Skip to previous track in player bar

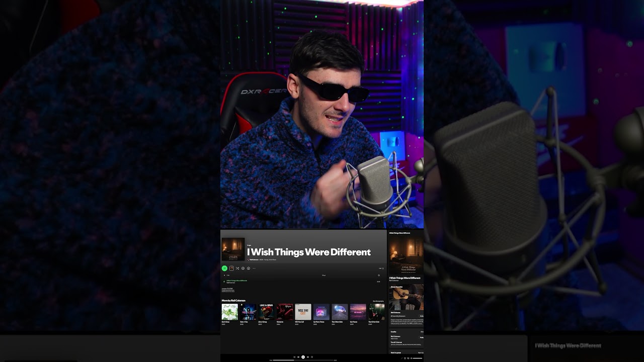click(x=298, y=357)
